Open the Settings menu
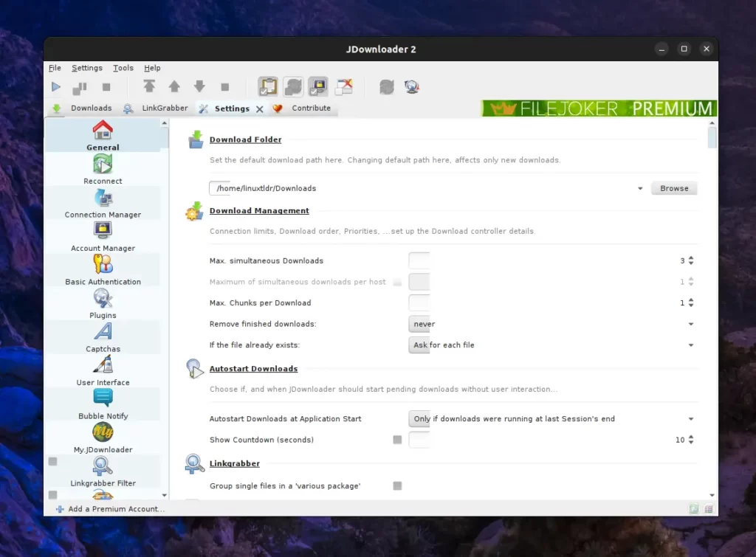Image resolution: width=756 pixels, height=557 pixels. 87,68
